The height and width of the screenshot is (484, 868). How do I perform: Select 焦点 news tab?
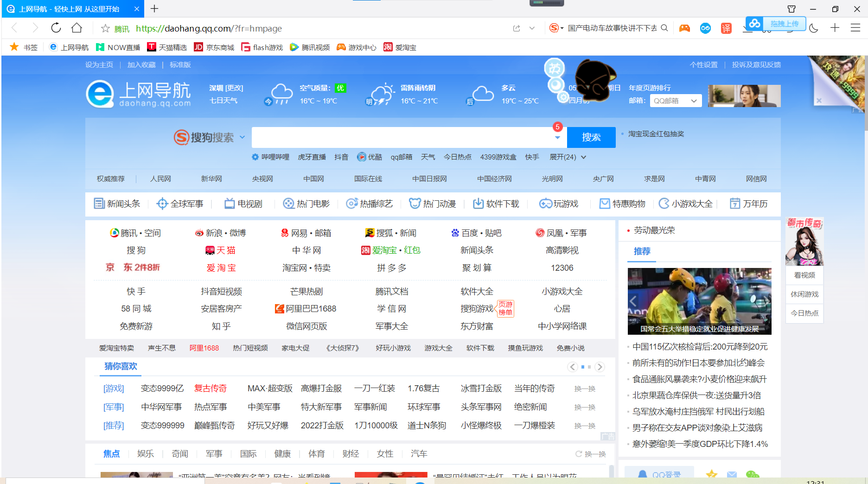point(111,454)
